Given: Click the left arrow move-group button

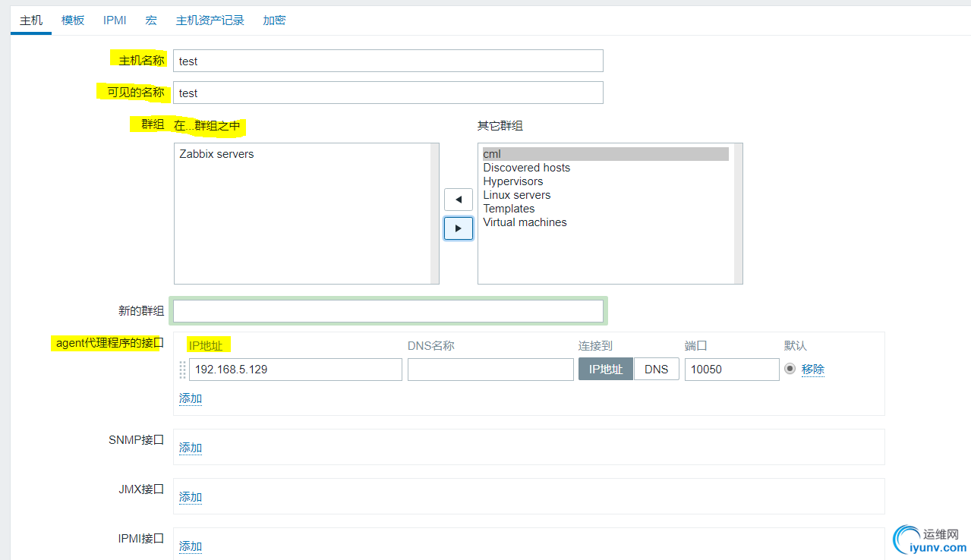Looking at the screenshot, I should pyautogui.click(x=459, y=200).
